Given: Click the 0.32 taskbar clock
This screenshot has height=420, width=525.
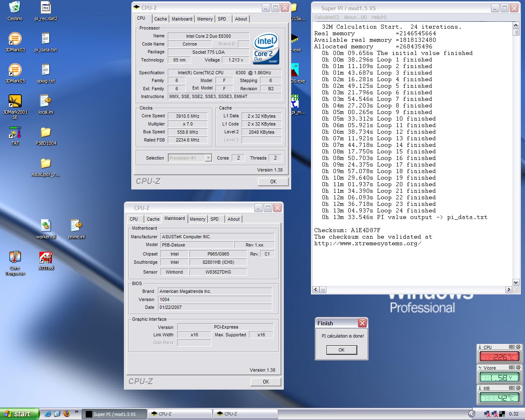Looking at the screenshot, I should pos(514,414).
